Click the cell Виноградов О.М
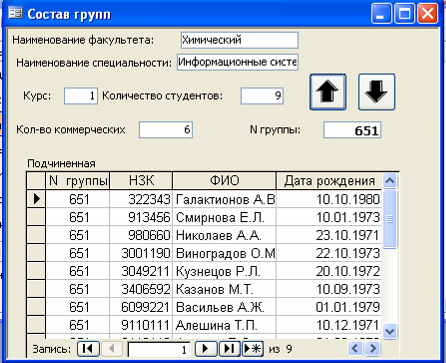446x363 pixels. pyautogui.click(x=224, y=253)
